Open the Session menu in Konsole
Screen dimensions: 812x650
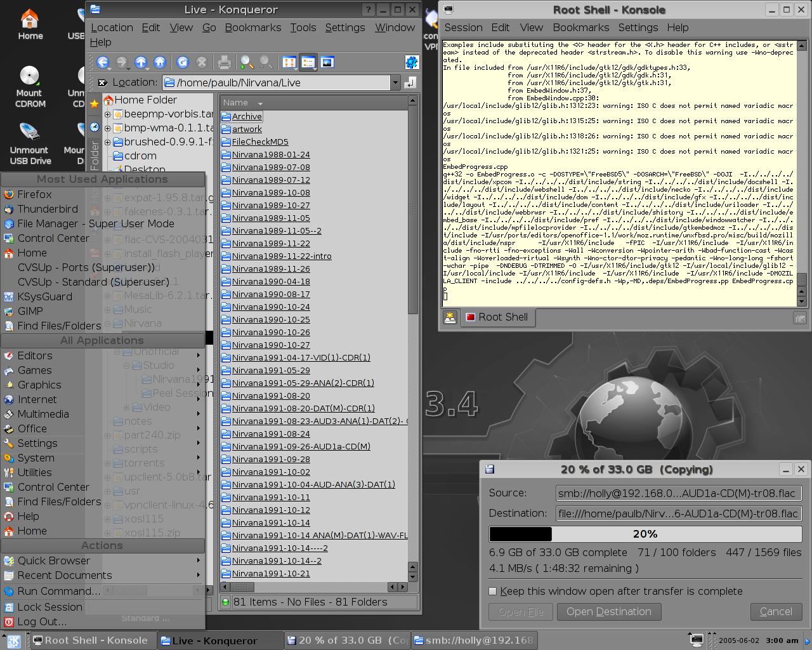click(463, 27)
